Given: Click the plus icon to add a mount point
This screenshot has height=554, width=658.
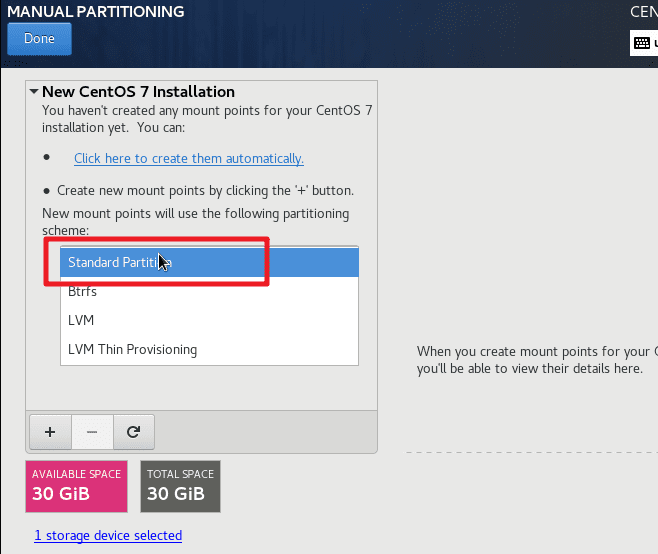Looking at the screenshot, I should pyautogui.click(x=50, y=432).
